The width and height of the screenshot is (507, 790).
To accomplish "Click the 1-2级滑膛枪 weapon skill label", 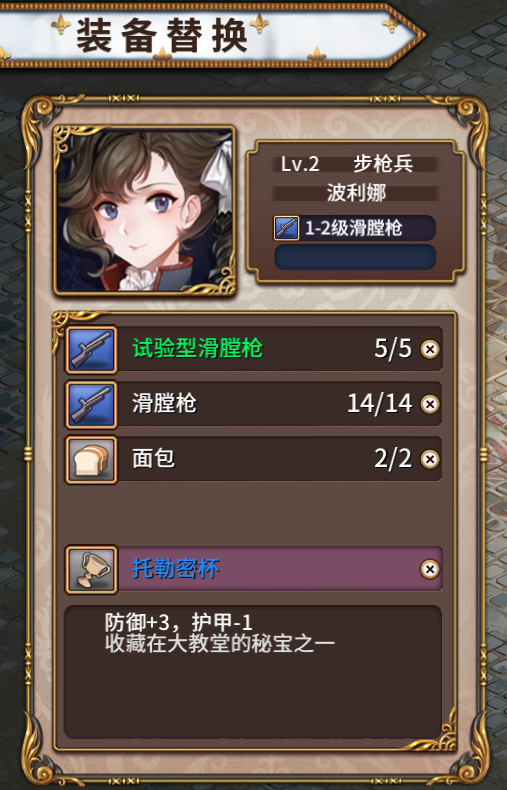I will [354, 228].
